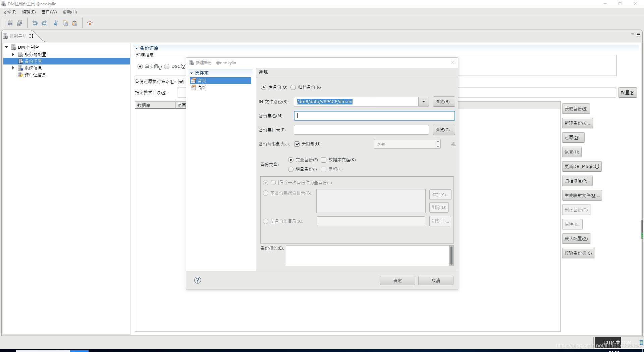Open the INI文件路径 dropdown arrow
Screen dimensions: 644x352
424,101
